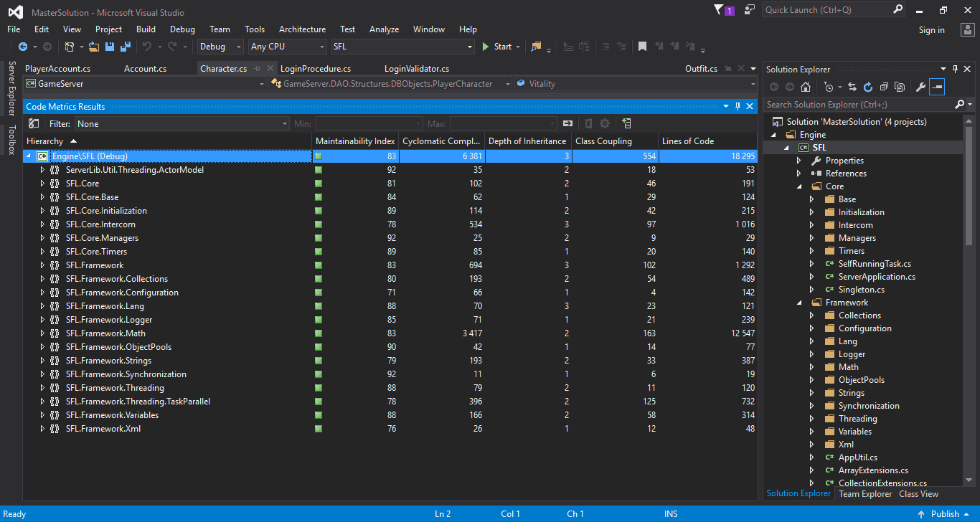Viewport: 980px width, 522px height.
Task: Toggle the Preview Selected Items button
Action: tap(937, 87)
